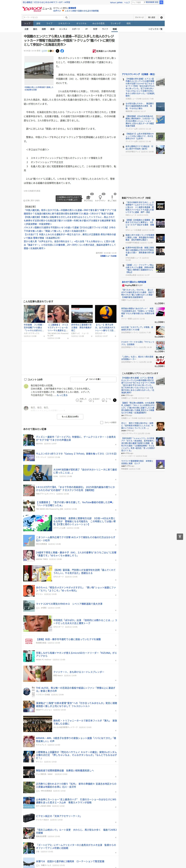Open the エキスパート tab
The width and height of the screenshot is (186, 868).
64,24
